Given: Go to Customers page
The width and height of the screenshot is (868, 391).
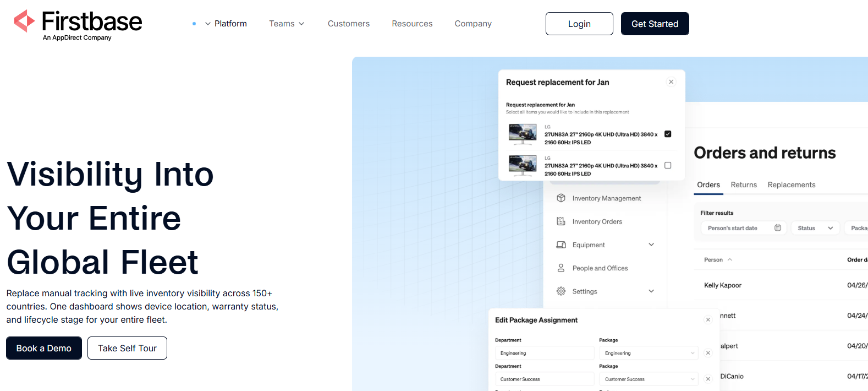Looking at the screenshot, I should coord(349,24).
